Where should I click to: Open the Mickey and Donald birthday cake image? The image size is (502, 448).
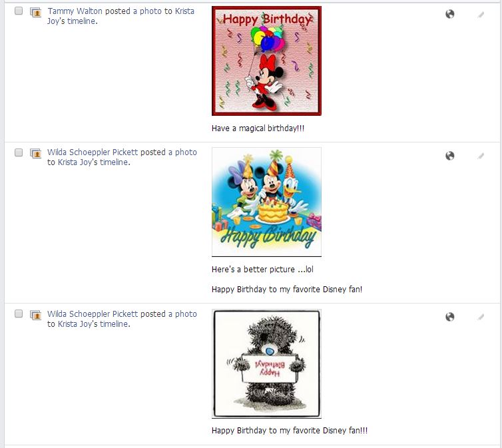[266, 202]
